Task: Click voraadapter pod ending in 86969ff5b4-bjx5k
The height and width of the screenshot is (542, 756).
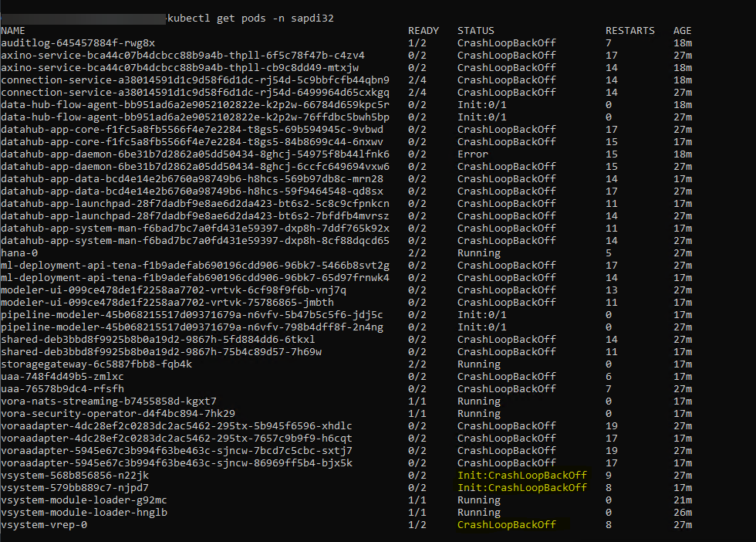Action: [x=177, y=462]
